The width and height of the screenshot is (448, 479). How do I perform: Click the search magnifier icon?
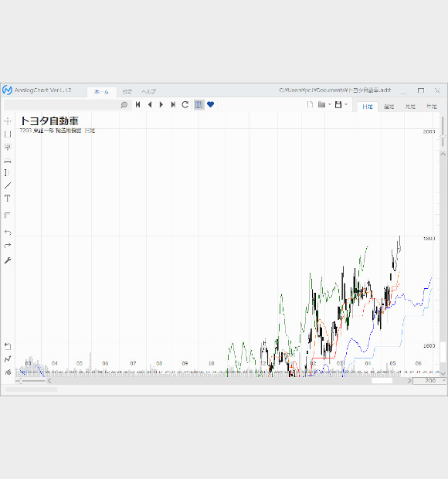coord(124,105)
